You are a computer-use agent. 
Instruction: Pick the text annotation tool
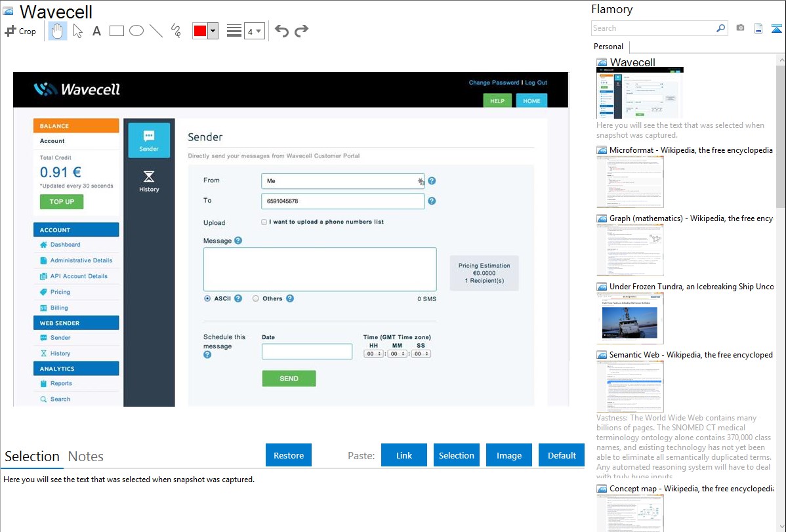click(x=96, y=31)
